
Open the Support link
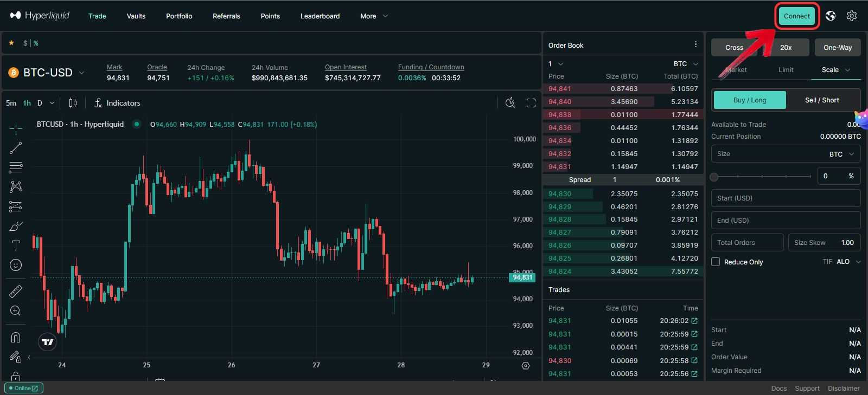point(807,388)
